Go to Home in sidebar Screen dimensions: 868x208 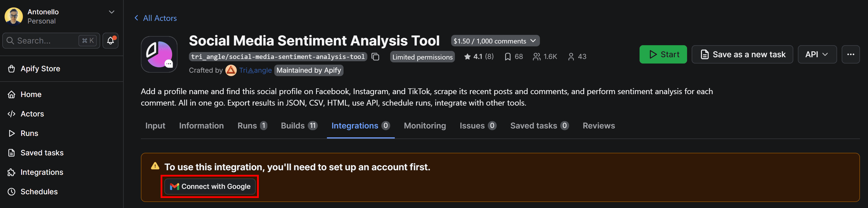31,95
